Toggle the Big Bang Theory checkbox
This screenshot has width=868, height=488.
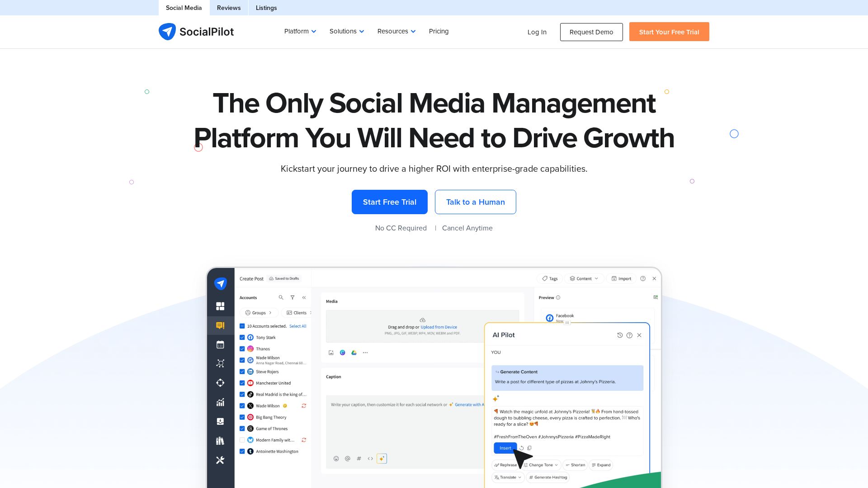[242, 418]
